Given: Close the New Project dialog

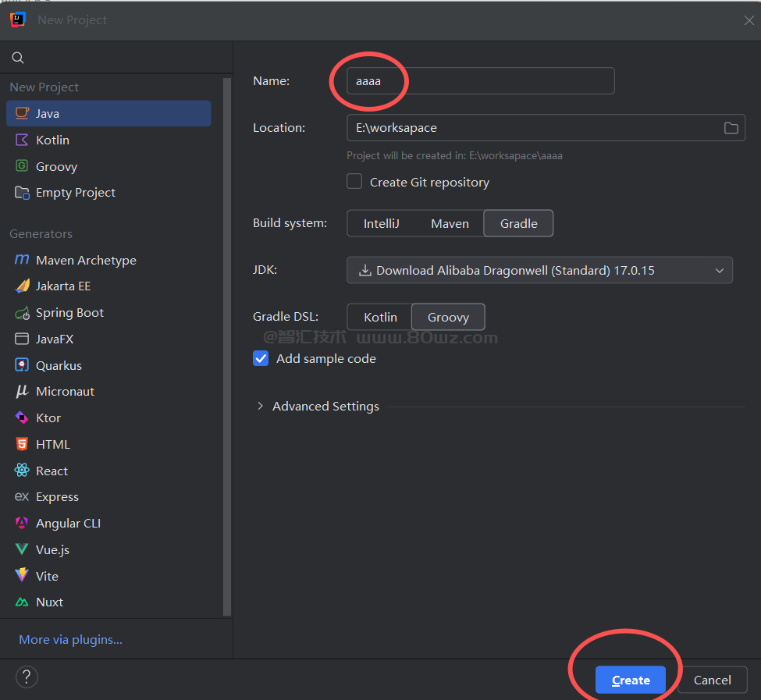Looking at the screenshot, I should pos(749,20).
